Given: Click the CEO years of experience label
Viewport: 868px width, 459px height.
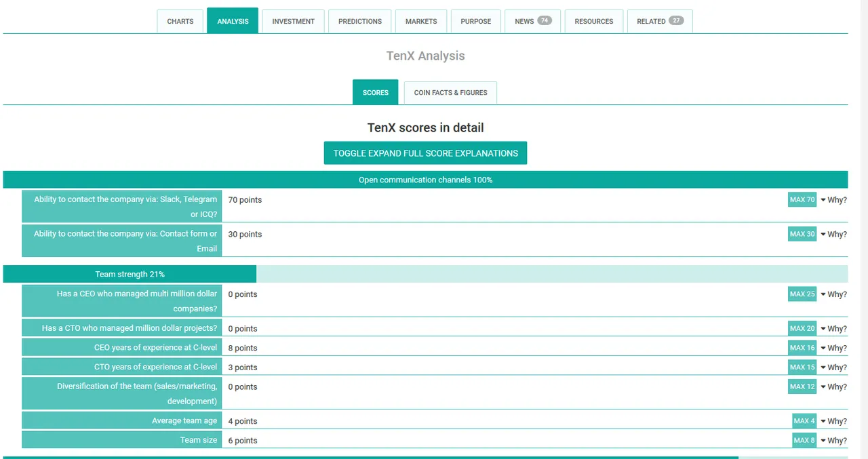Looking at the screenshot, I should coord(122,348).
